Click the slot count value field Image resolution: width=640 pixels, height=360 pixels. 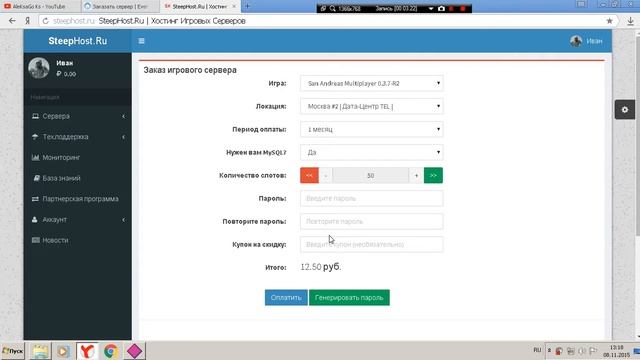click(x=371, y=176)
